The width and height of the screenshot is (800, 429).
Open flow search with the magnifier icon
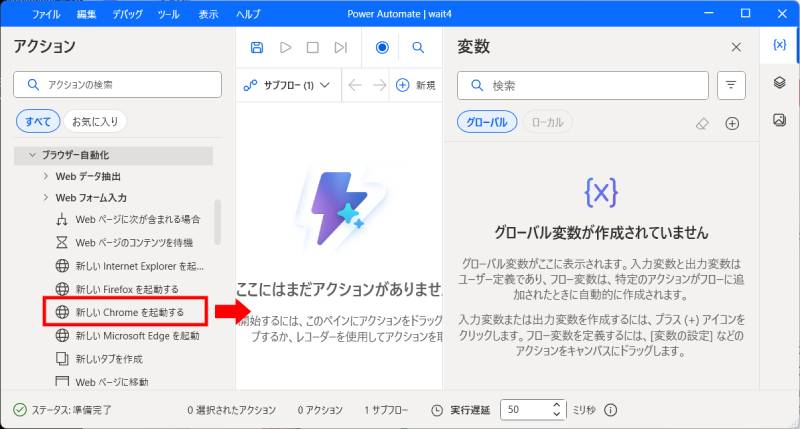tap(418, 47)
